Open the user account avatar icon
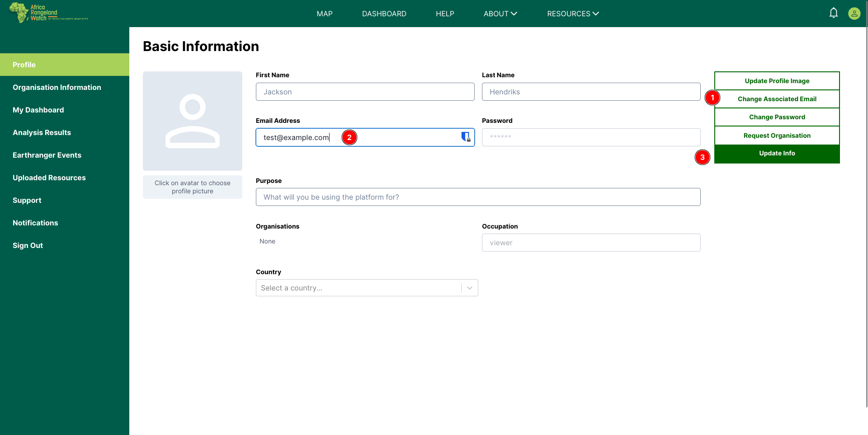 854,14
